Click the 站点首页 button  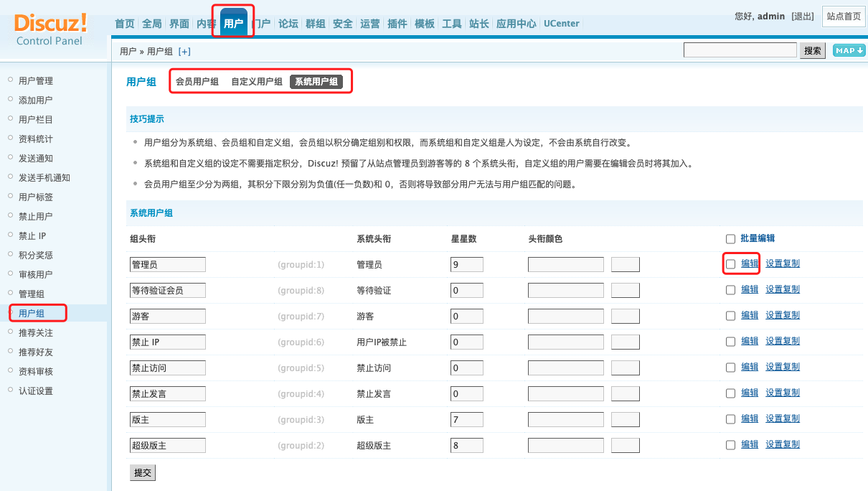click(x=844, y=17)
